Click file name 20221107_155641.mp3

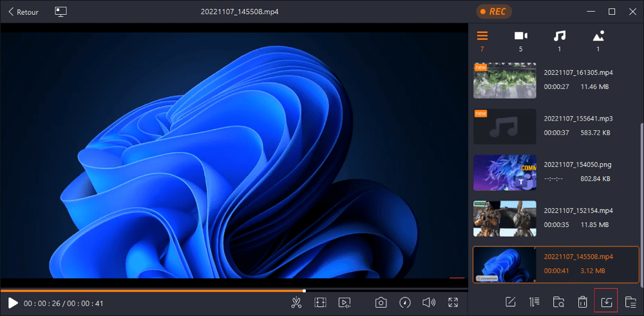tap(578, 119)
